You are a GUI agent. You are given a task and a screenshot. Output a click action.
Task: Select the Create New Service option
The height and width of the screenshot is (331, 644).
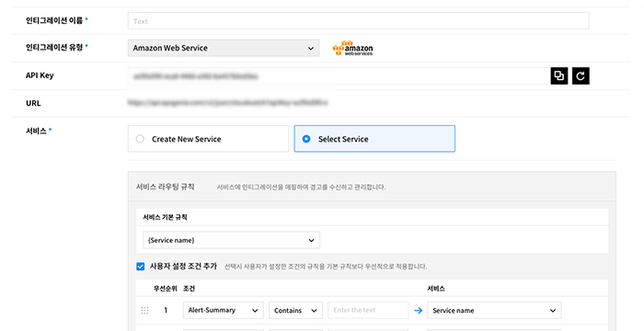208,139
